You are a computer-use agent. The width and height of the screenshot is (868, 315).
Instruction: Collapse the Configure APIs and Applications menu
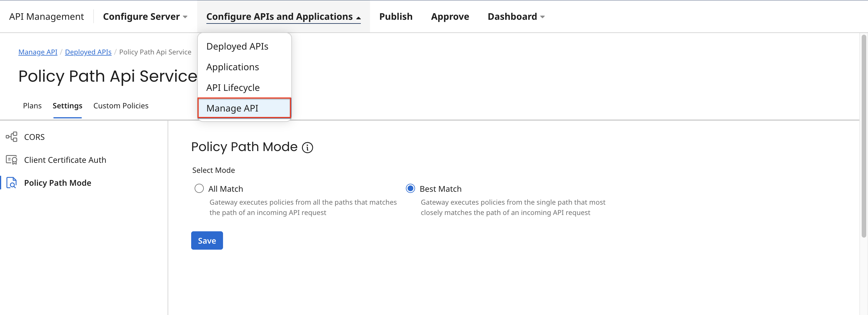(x=283, y=17)
